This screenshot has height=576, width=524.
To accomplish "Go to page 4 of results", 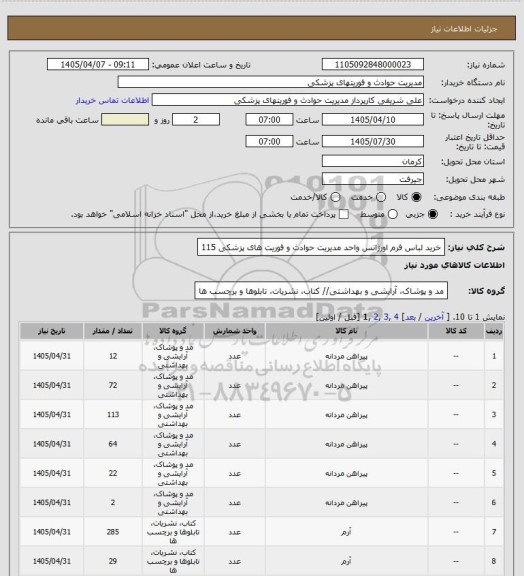I will point(396,317).
